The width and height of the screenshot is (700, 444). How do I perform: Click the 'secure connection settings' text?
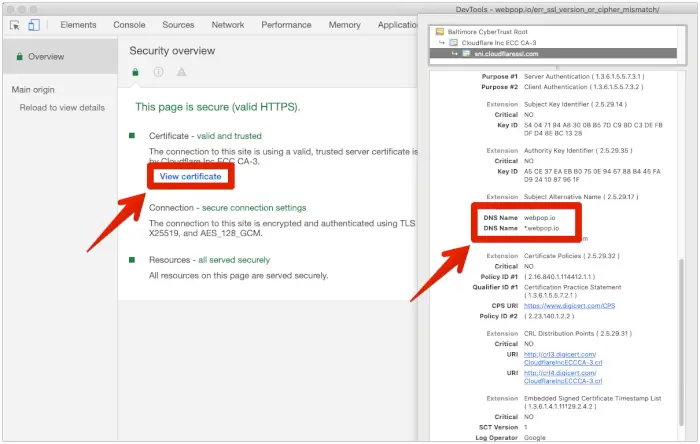[254, 208]
